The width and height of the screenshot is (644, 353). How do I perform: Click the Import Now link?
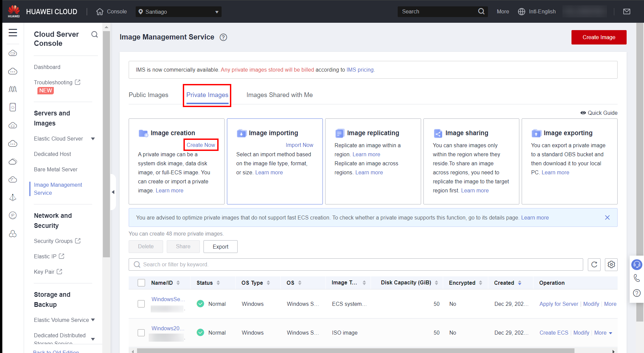pyautogui.click(x=299, y=145)
